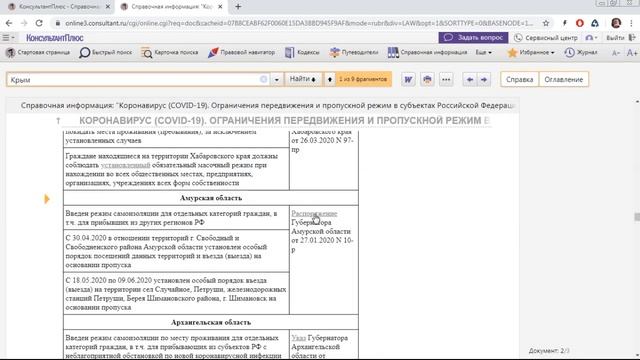
Task: Open Сервисный центр
Action: [546, 38]
